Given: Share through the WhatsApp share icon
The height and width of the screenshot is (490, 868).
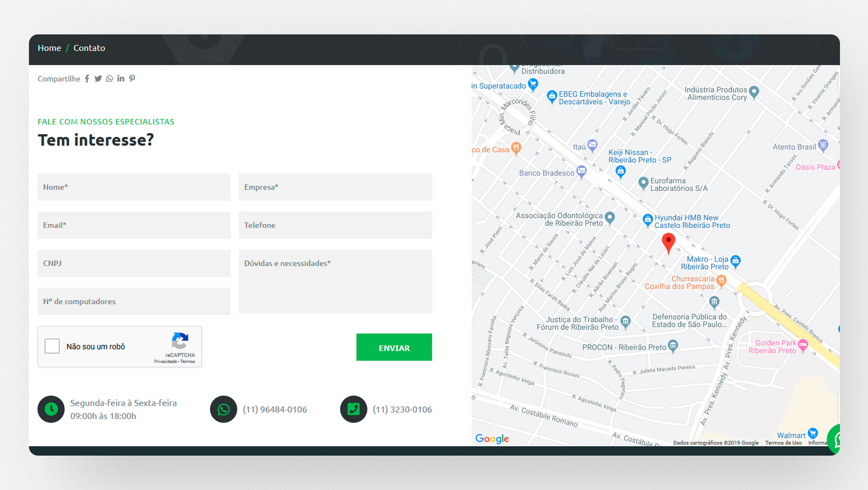Looking at the screenshot, I should [109, 79].
